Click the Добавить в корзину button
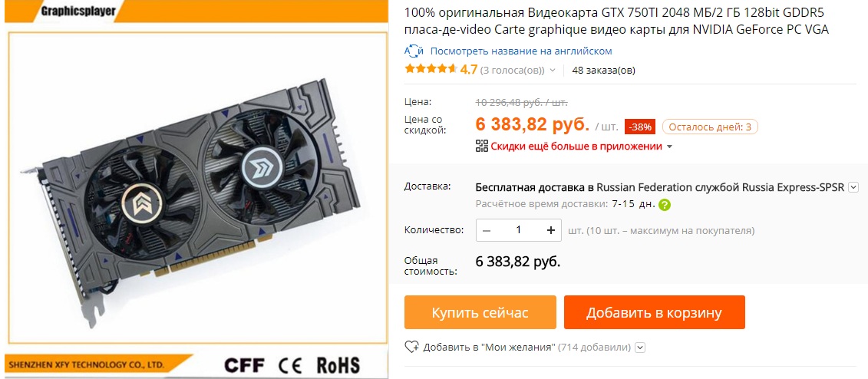 pyautogui.click(x=655, y=312)
